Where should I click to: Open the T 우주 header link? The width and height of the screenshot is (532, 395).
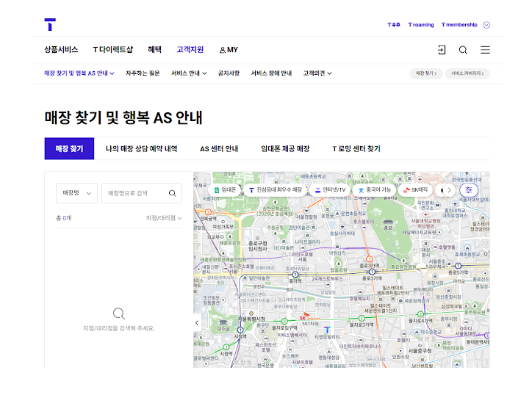click(394, 25)
